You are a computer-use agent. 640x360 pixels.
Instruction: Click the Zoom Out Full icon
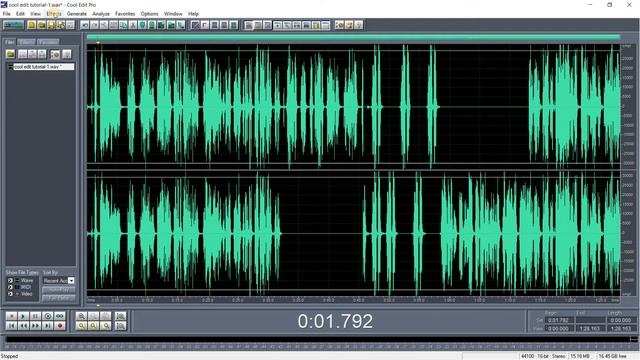pos(105,316)
